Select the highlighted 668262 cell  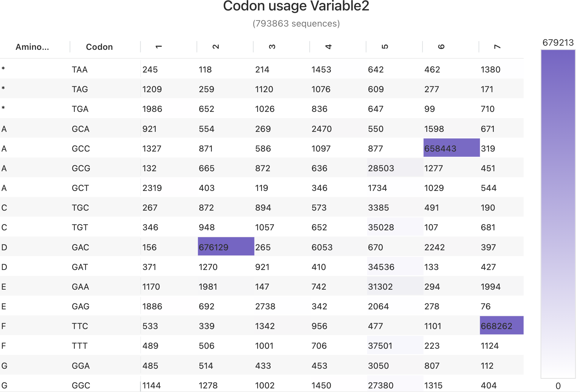[502, 326]
